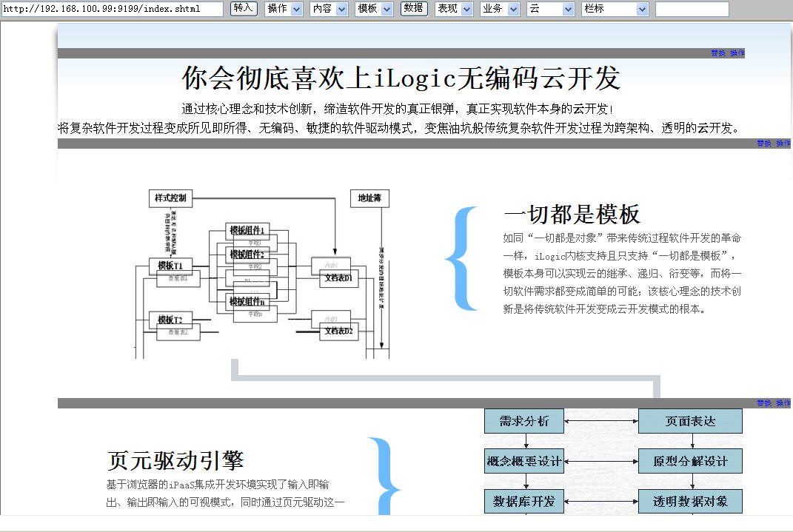Expand the 表现 dropdown

454,9
